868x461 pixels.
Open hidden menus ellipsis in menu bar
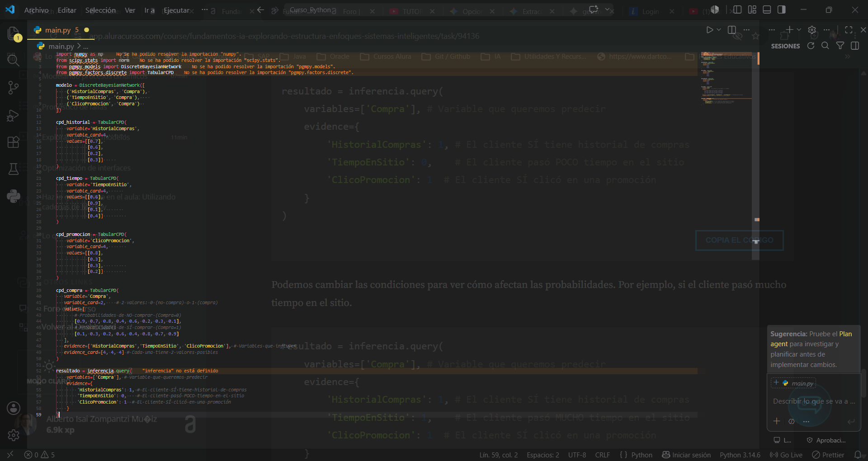coord(205,9)
